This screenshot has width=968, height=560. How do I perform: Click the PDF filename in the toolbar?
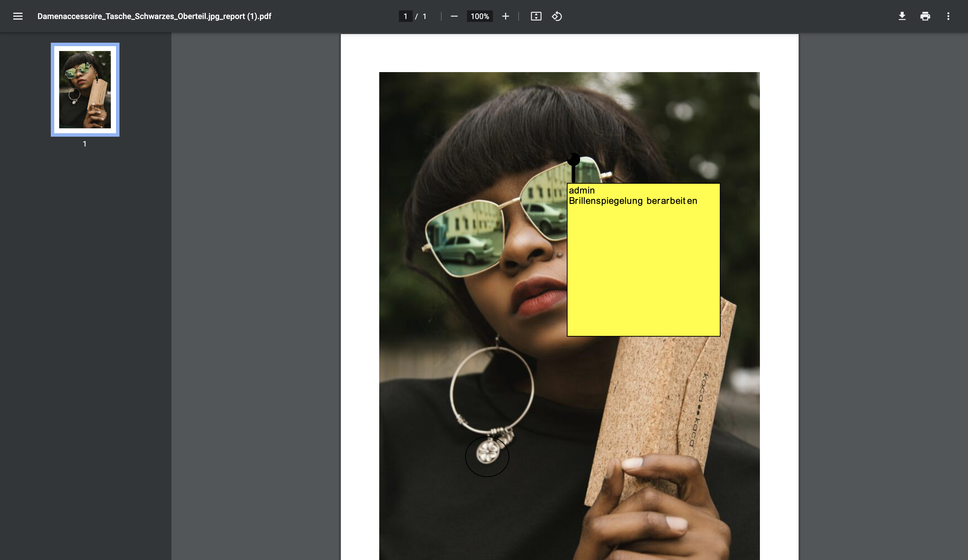154,16
